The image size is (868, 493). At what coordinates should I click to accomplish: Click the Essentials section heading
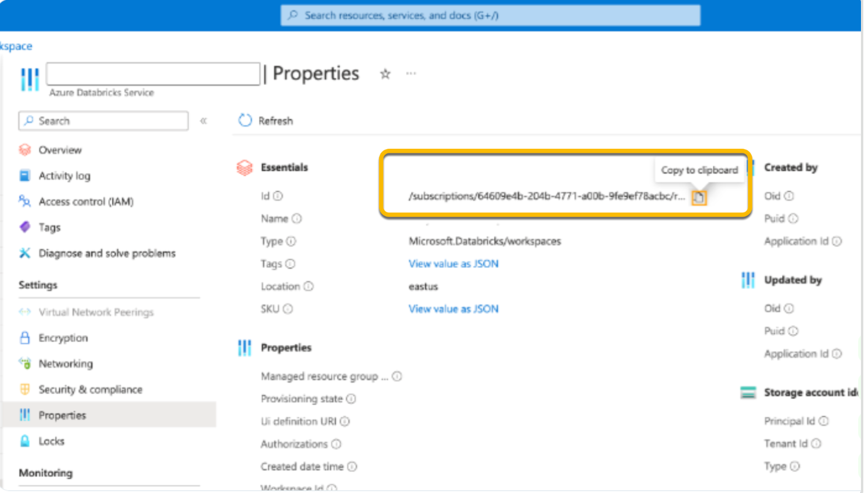click(284, 167)
